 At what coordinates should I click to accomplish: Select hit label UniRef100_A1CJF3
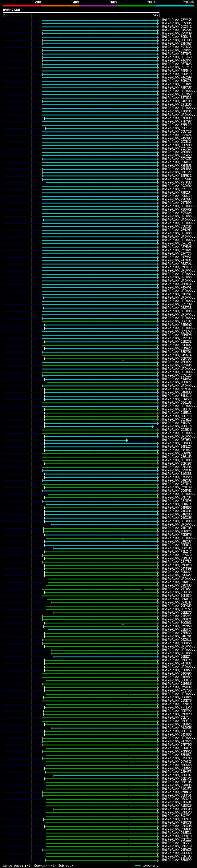tap(177, 789)
